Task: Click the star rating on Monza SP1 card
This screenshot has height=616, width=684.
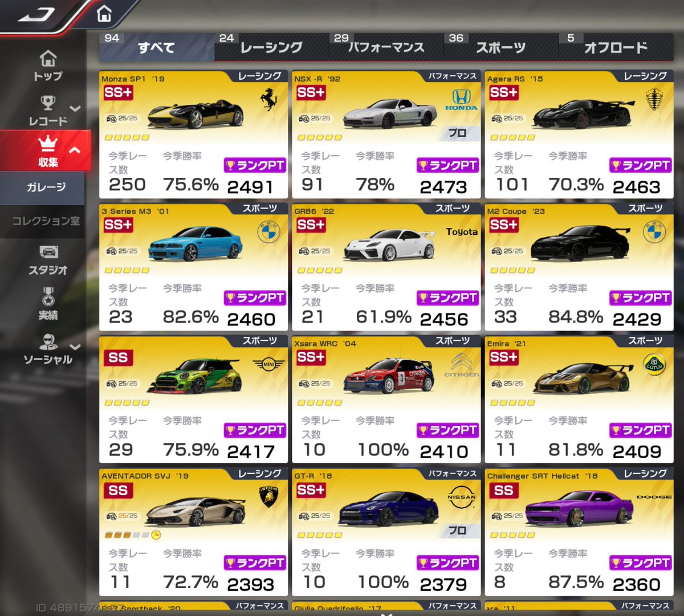Action: click(127, 137)
